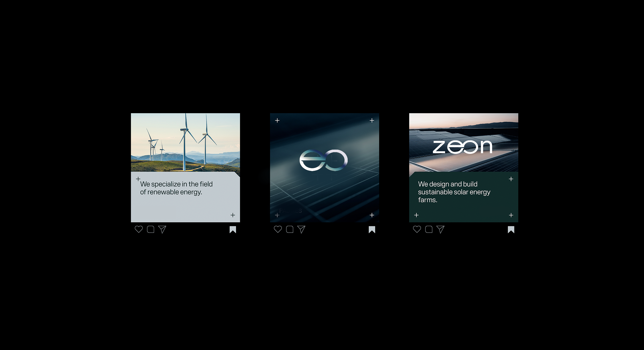The height and width of the screenshot is (350, 644).
Task: Share the wind turbine post
Action: (162, 229)
